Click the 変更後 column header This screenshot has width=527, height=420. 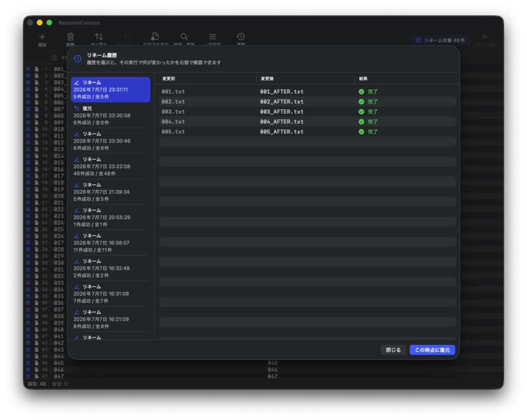(267, 79)
